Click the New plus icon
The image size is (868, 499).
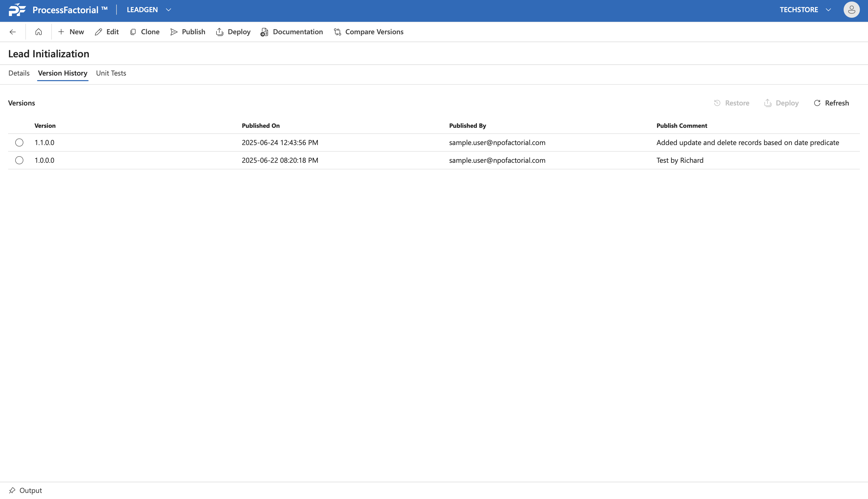point(61,32)
